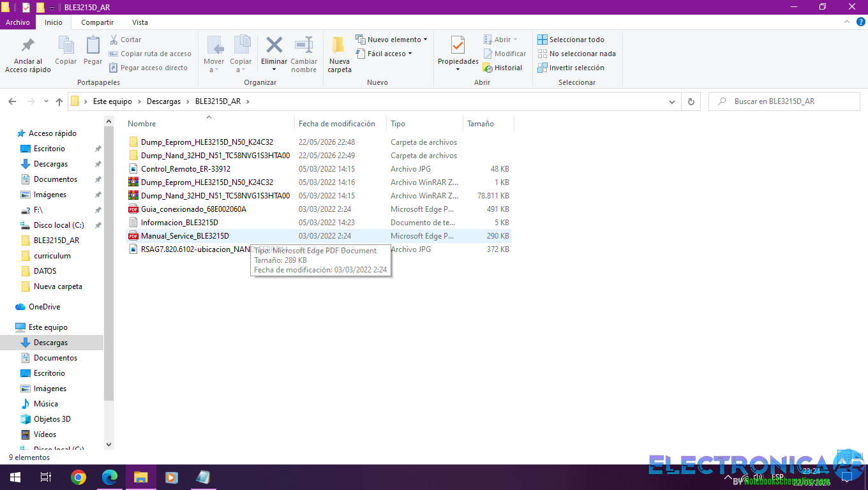Click Copiar ruta de acceso
The width and height of the screenshot is (868, 490).
click(150, 54)
